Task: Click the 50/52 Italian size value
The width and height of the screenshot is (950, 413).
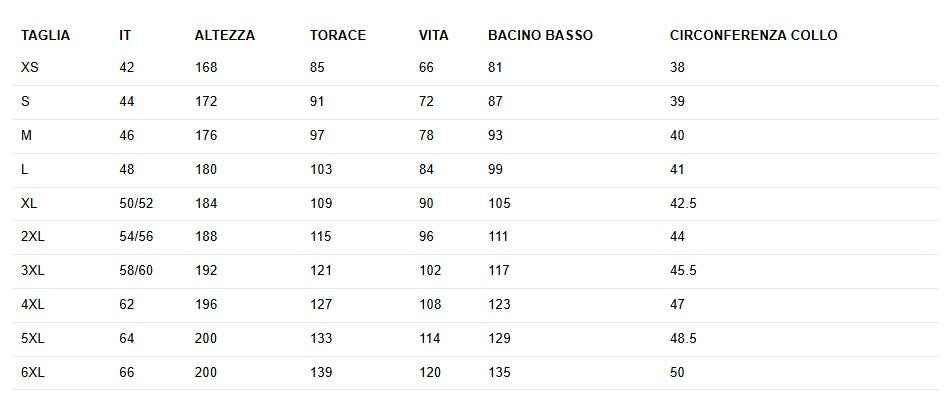Action: tap(136, 203)
